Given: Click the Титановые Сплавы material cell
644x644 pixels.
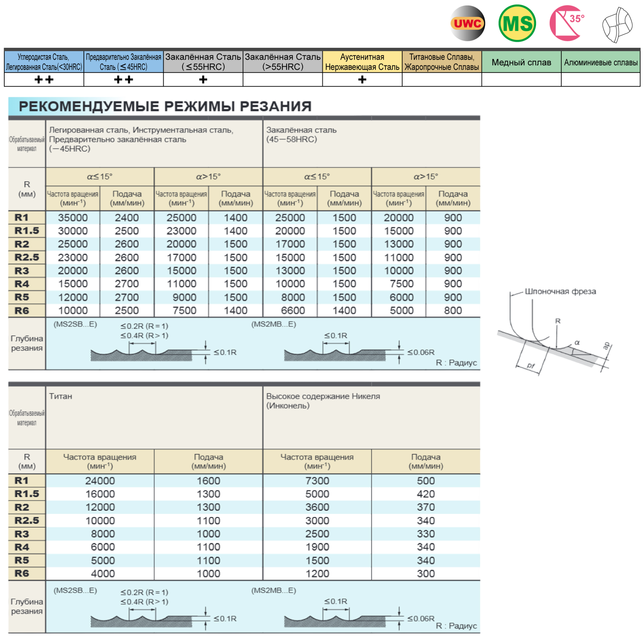Looking at the screenshot, I should (442, 62).
